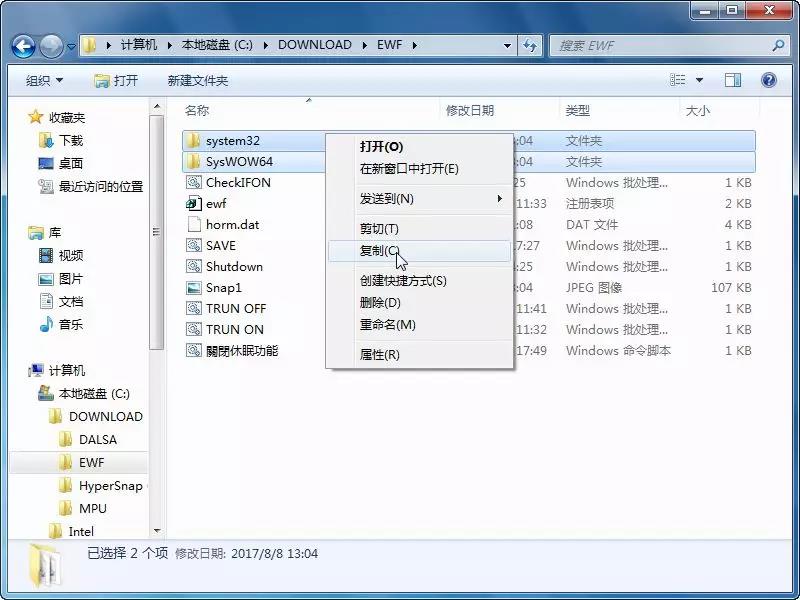The width and height of the screenshot is (800, 600).
Task: Choose 复制(C) from the context menu
Action: point(380,251)
